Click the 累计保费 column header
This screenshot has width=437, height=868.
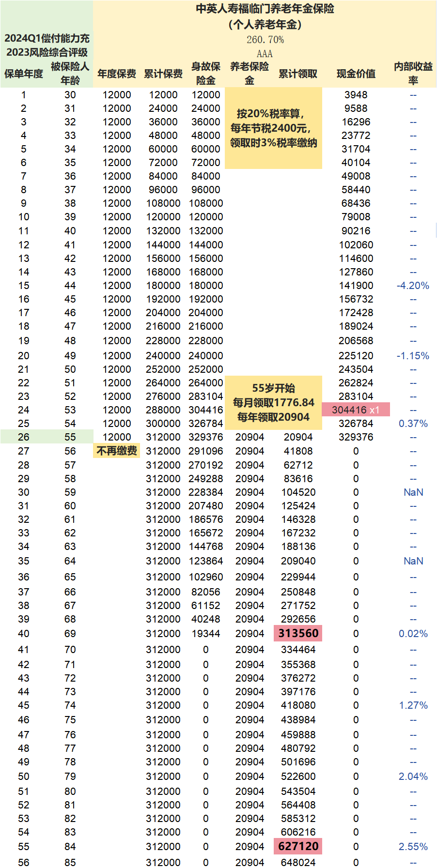pyautogui.click(x=163, y=74)
